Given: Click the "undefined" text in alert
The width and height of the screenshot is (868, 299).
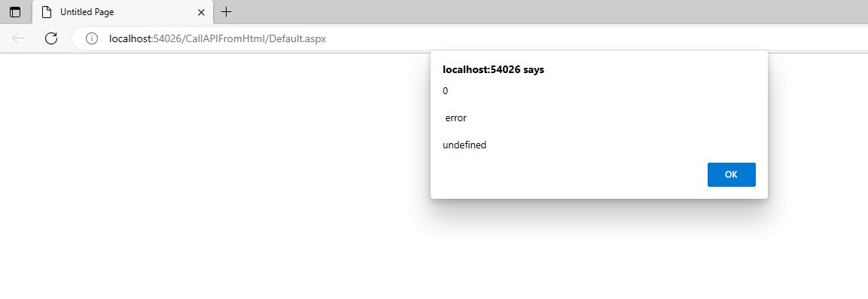Looking at the screenshot, I should (464, 145).
